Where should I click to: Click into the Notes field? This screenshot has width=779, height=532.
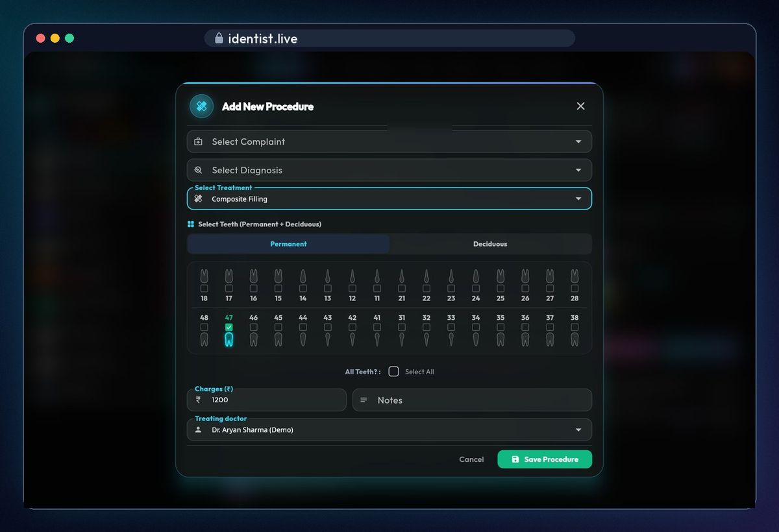(472, 400)
